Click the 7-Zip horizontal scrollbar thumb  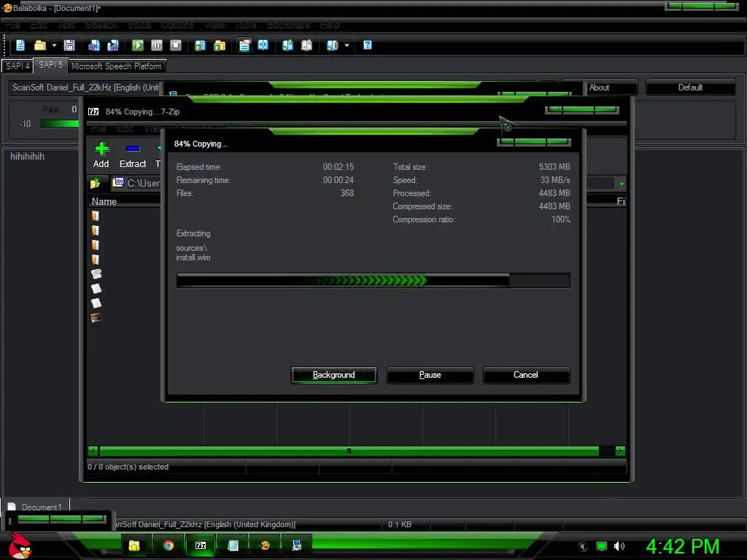coord(349,451)
